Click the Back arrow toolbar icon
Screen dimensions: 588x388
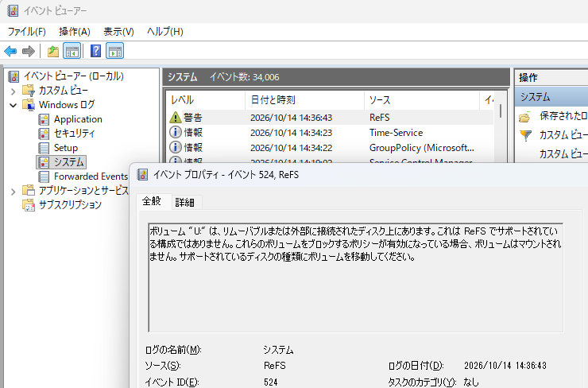point(10,51)
